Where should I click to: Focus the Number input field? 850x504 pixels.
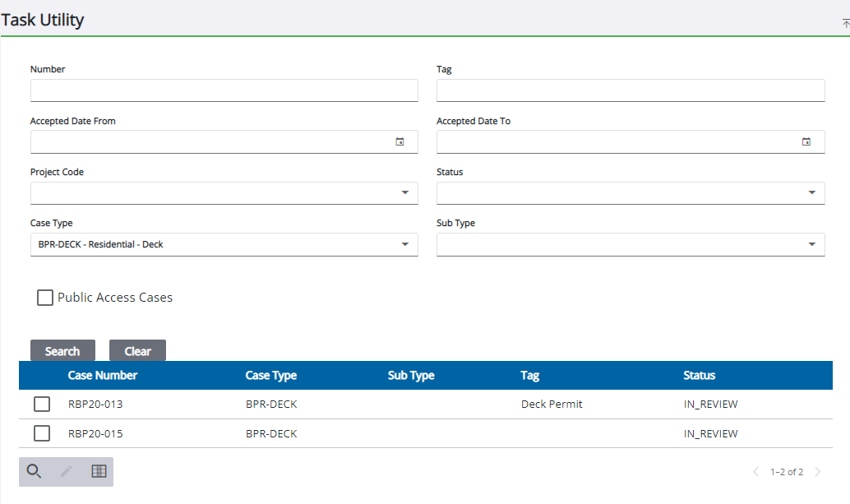pos(224,90)
